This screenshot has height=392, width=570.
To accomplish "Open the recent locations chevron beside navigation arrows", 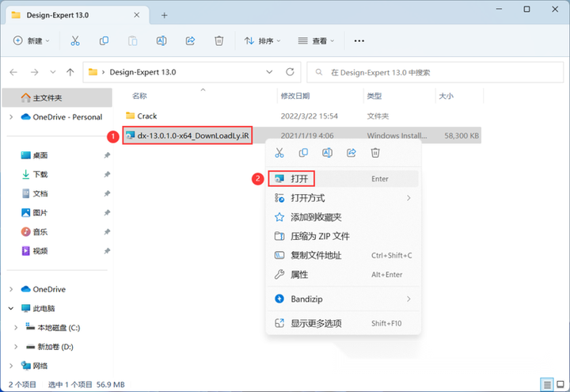I will pyautogui.click(x=53, y=72).
